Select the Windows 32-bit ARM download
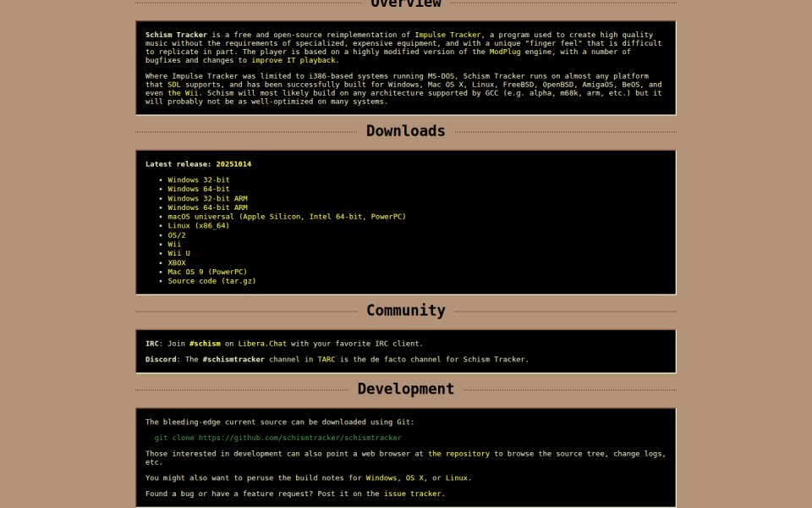 click(208, 198)
